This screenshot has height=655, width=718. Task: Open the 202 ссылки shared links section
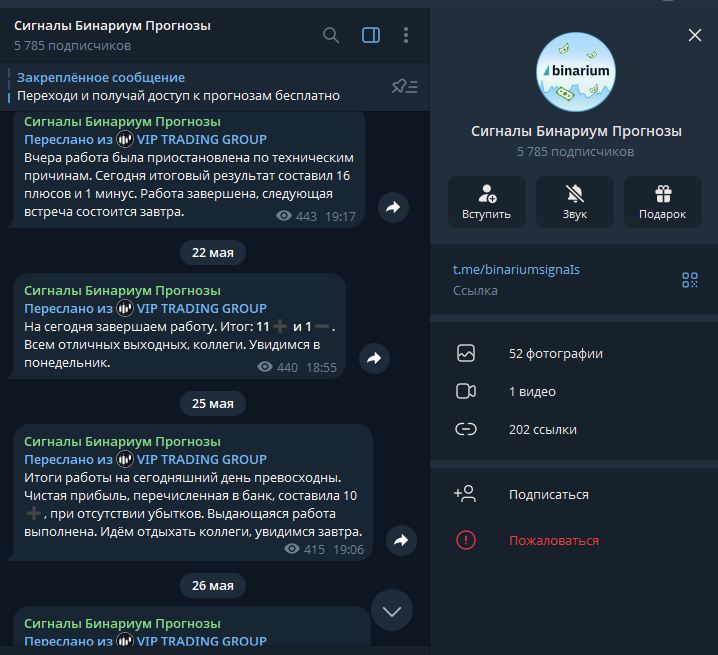(574, 430)
